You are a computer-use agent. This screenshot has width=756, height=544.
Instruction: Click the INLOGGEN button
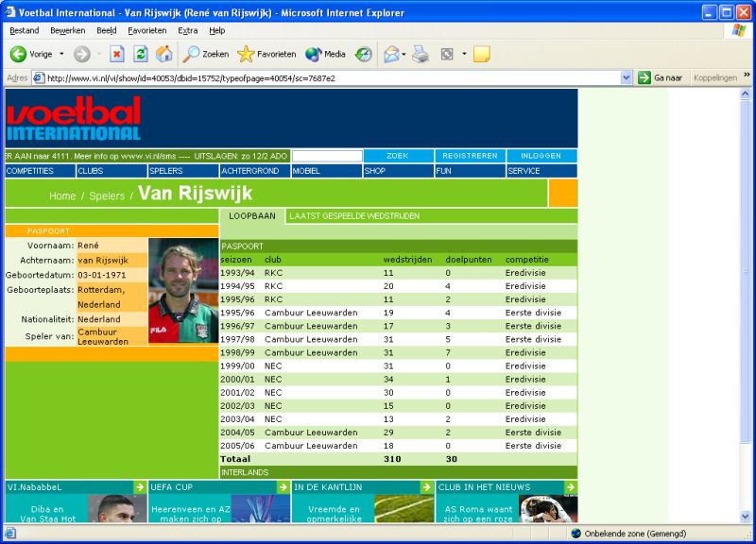click(541, 156)
